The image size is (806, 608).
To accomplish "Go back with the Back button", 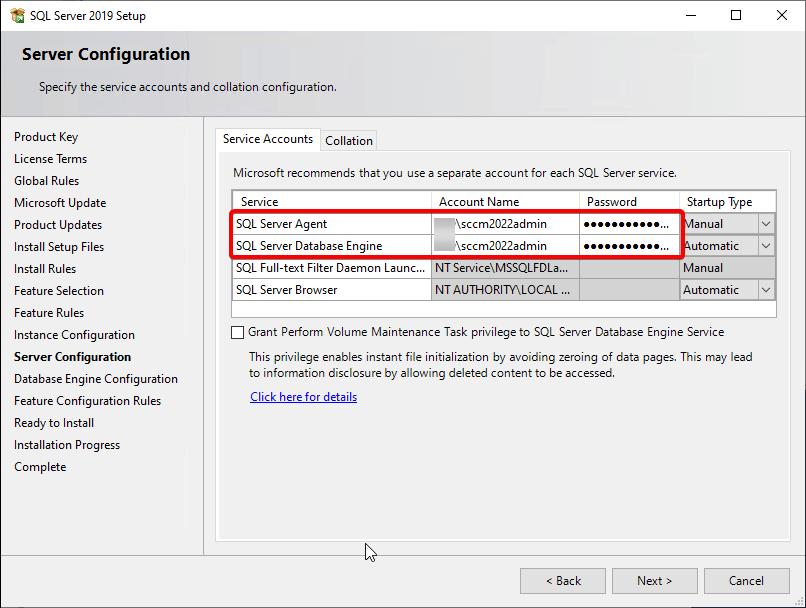I will tap(563, 581).
